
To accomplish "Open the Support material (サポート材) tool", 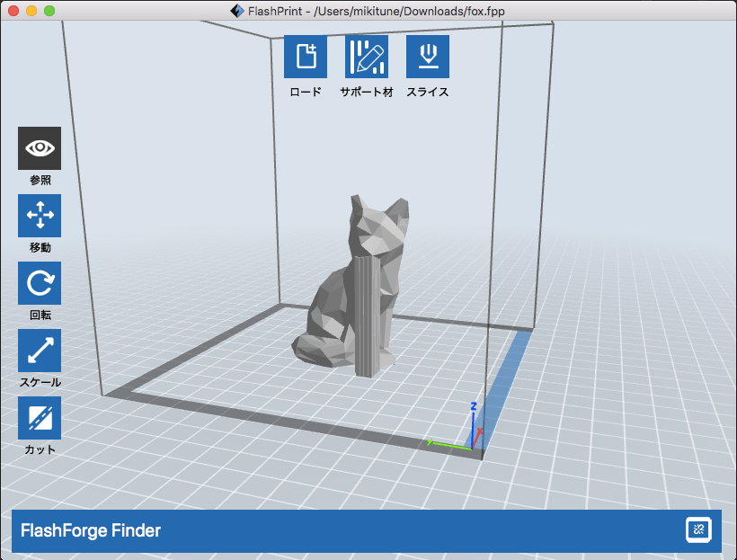I will (367, 57).
